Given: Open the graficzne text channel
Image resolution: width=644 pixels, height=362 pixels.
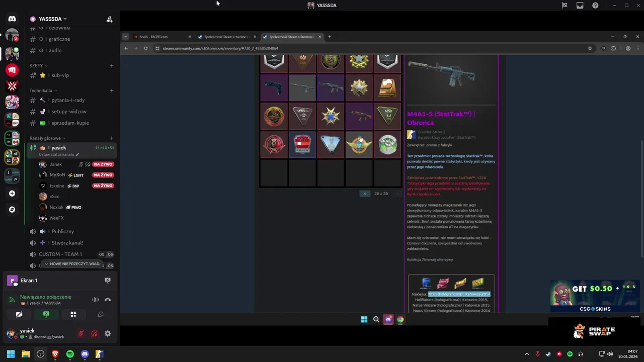Looking at the screenshot, I should click(71, 39).
